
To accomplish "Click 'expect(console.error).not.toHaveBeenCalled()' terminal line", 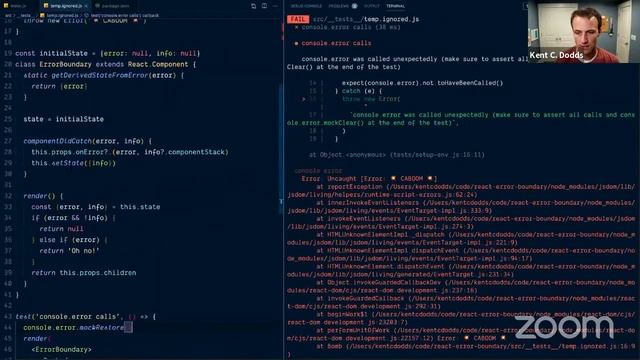I will [422, 83].
